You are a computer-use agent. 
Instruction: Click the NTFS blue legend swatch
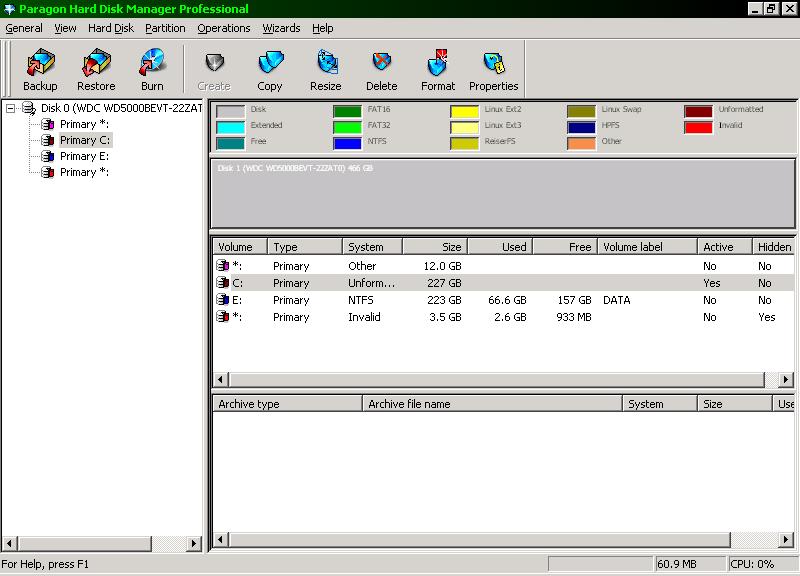click(x=347, y=143)
